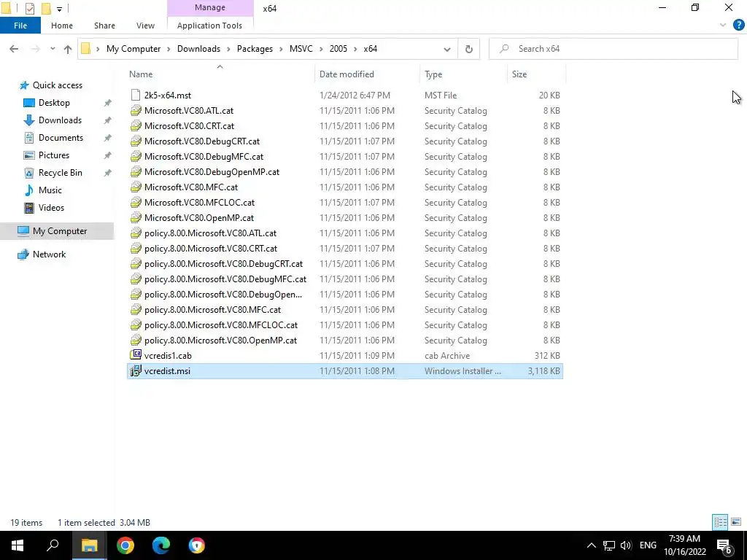Click the New folder quick access icon
This screenshot has width=747, height=560.
[46, 8]
